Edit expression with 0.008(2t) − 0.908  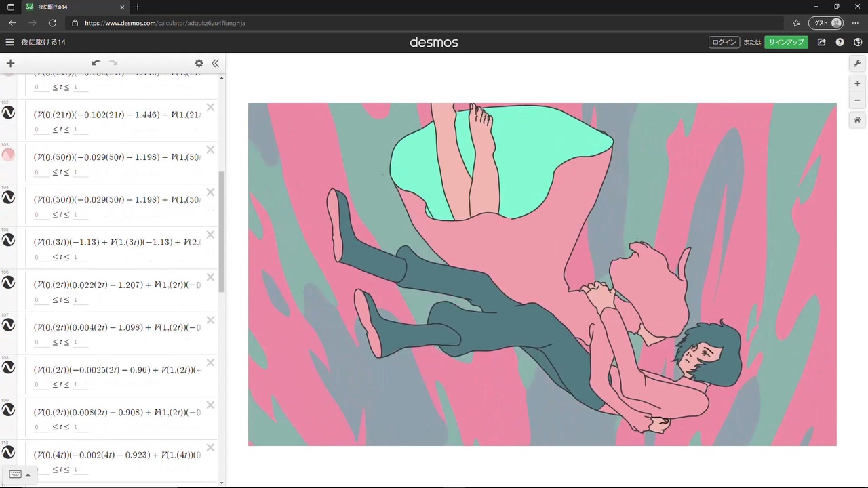coord(117,412)
